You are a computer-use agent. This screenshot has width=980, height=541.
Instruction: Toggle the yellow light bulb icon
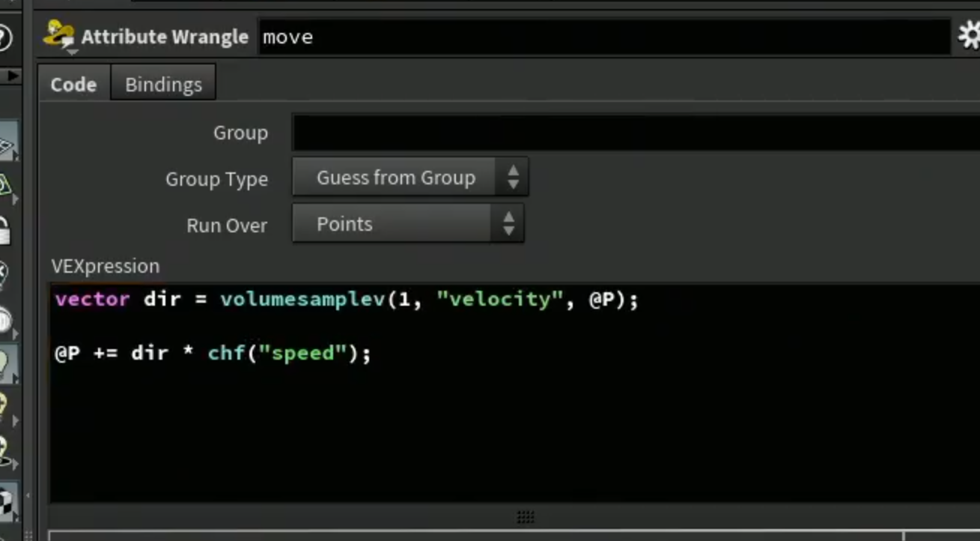coord(4,408)
